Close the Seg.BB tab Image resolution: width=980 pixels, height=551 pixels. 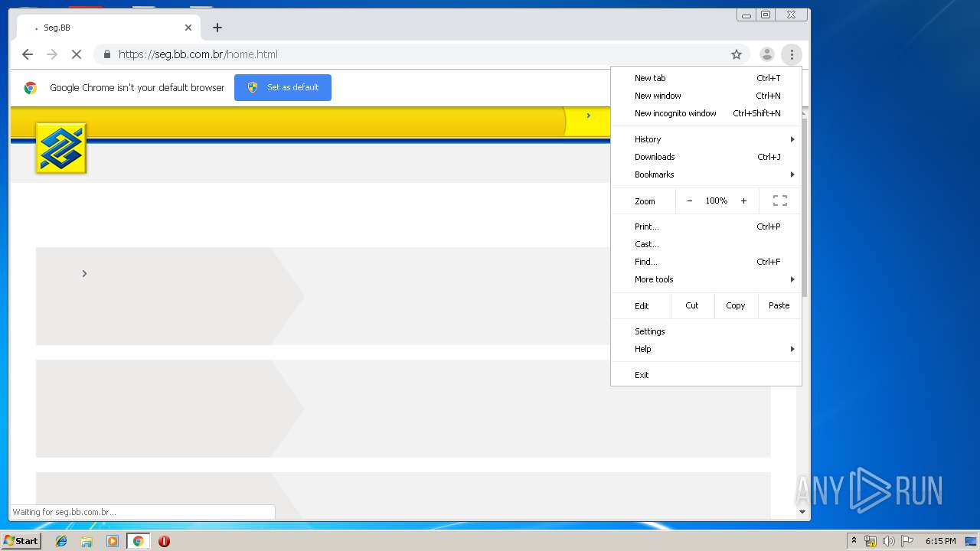pos(188,28)
